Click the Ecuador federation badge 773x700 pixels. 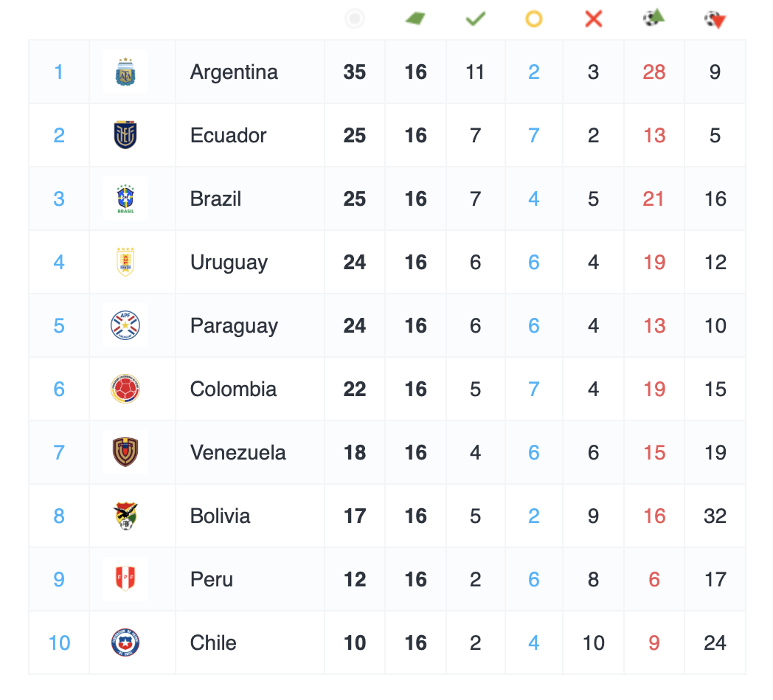125,136
